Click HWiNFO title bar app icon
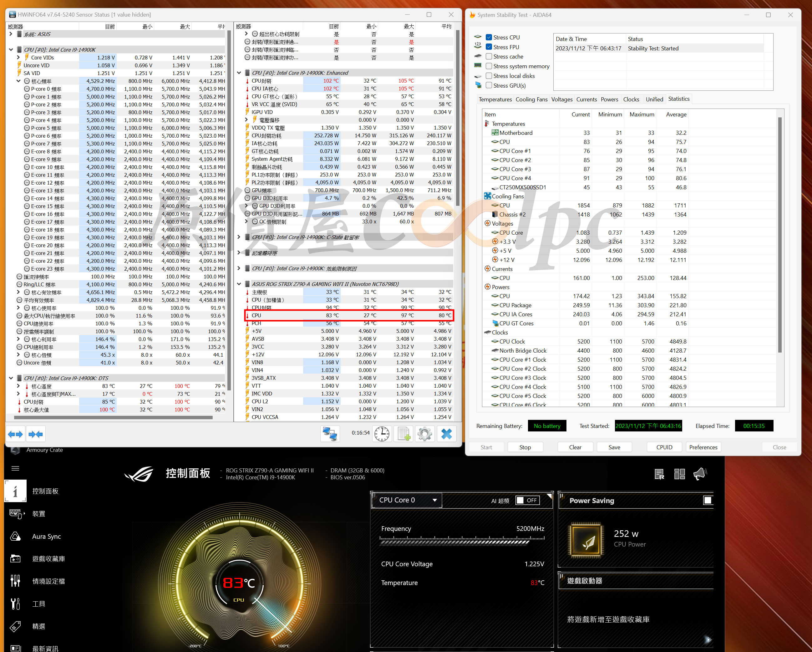The image size is (812, 652). [x=13, y=15]
